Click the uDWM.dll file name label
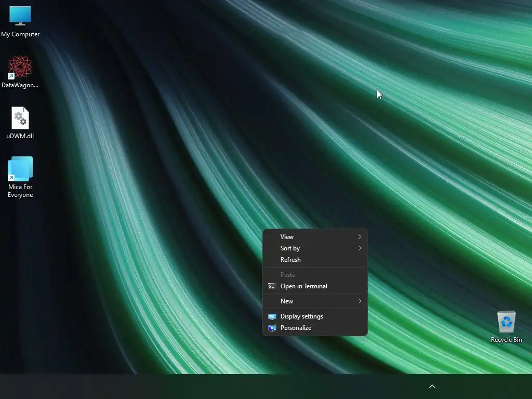This screenshot has height=399, width=532. [x=20, y=136]
